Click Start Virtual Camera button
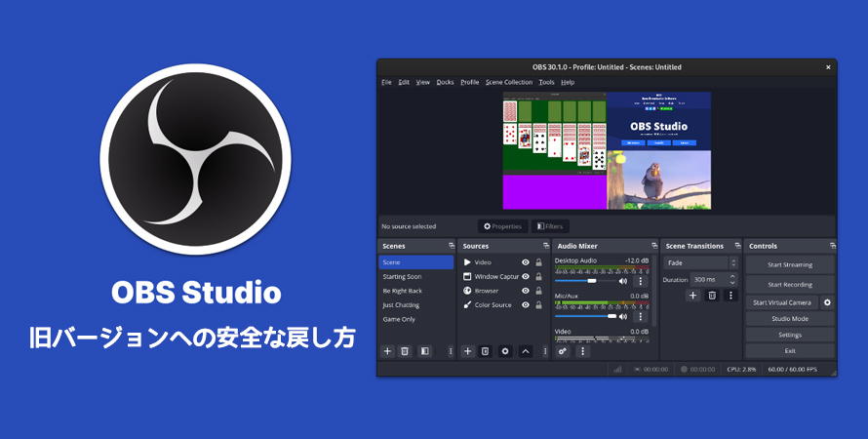 (x=781, y=302)
